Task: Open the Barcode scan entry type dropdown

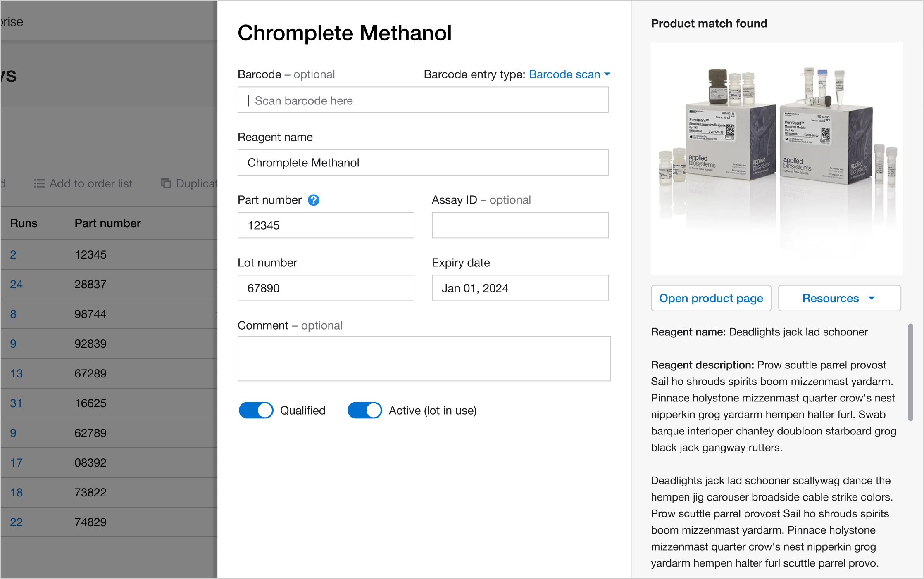Action: coord(569,74)
